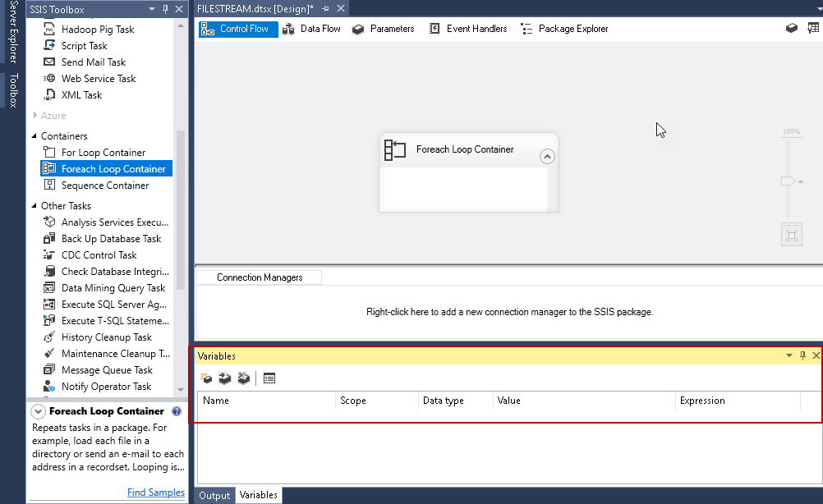Click the Delete Variable icon in Variables toolbar
823x504 pixels.
coord(243,378)
